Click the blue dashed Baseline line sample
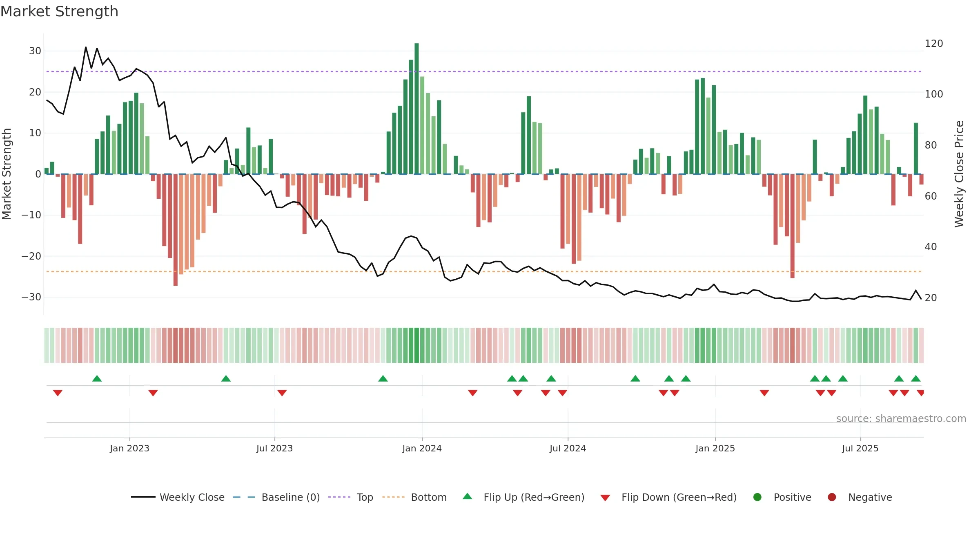 [x=244, y=497]
